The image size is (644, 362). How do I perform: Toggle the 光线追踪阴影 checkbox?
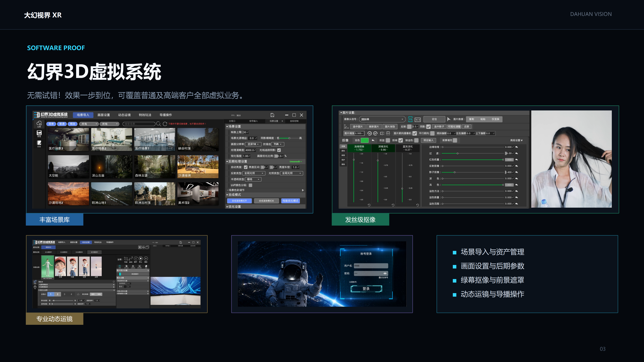coord(279,150)
